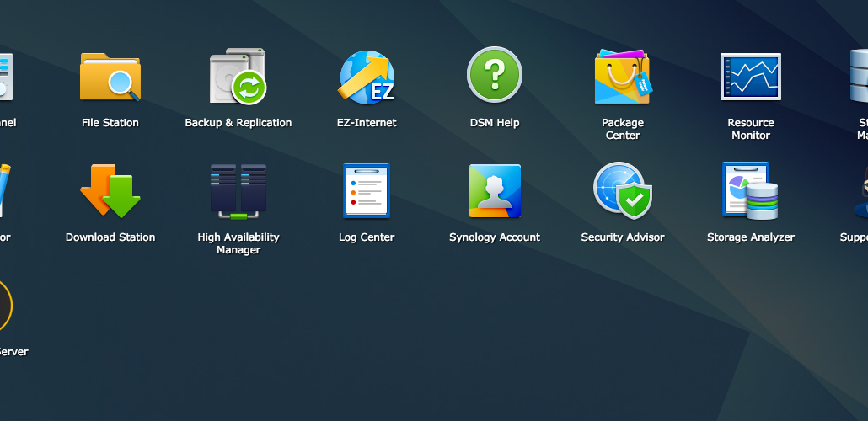Click the DSM Help label
868x421 pixels.
(495, 123)
